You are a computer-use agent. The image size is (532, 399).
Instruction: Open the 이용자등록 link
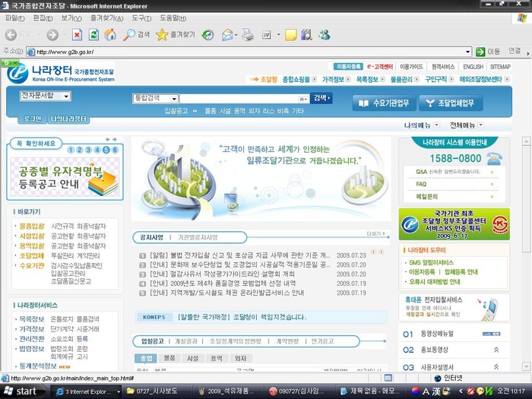[348, 67]
